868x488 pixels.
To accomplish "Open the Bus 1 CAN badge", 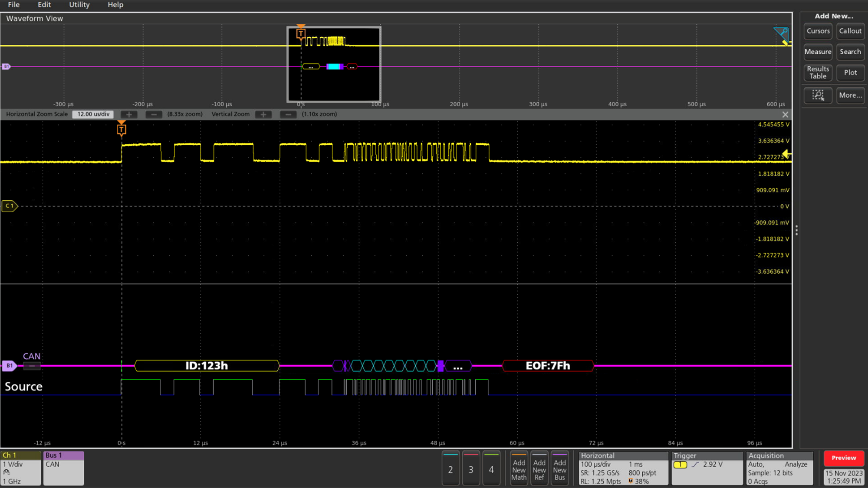I will pos(63,468).
